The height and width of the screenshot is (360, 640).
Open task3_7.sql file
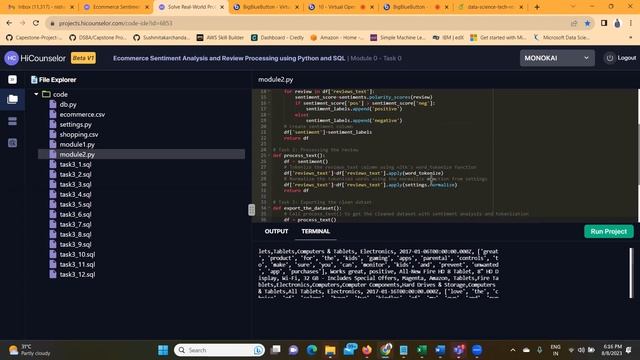[x=75, y=224]
